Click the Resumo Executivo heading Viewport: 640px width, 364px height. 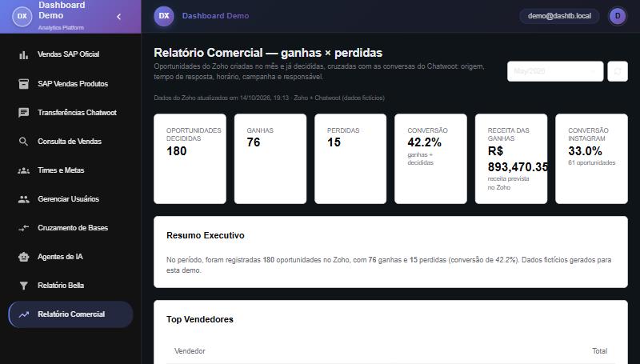tap(206, 235)
